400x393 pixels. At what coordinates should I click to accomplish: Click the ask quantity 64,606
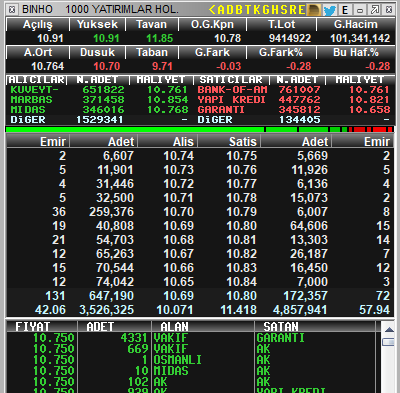[x=309, y=226]
